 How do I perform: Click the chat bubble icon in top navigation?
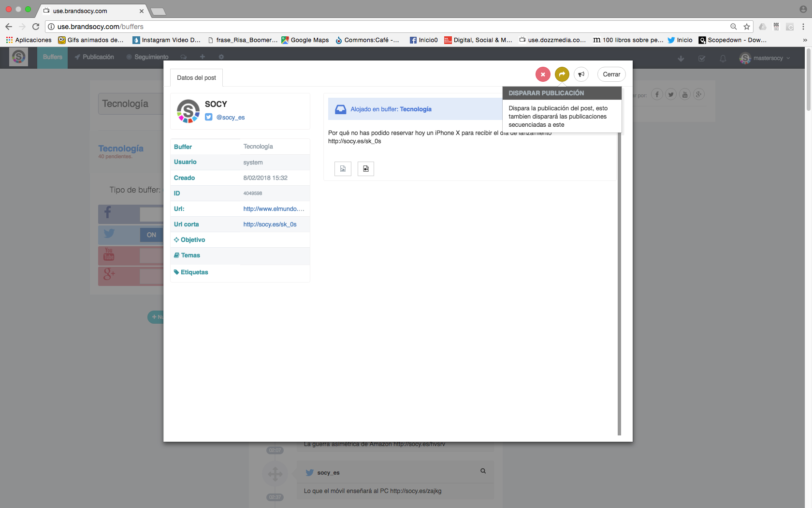(184, 57)
